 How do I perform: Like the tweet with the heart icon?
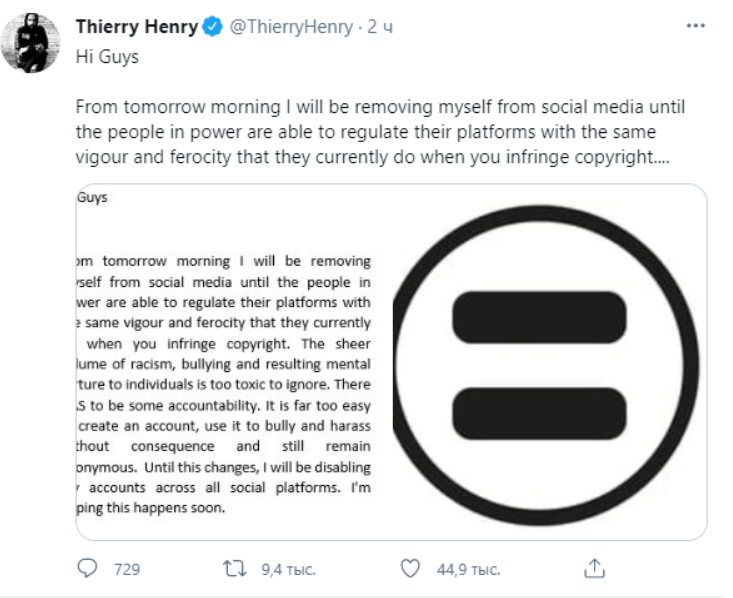pos(409,568)
